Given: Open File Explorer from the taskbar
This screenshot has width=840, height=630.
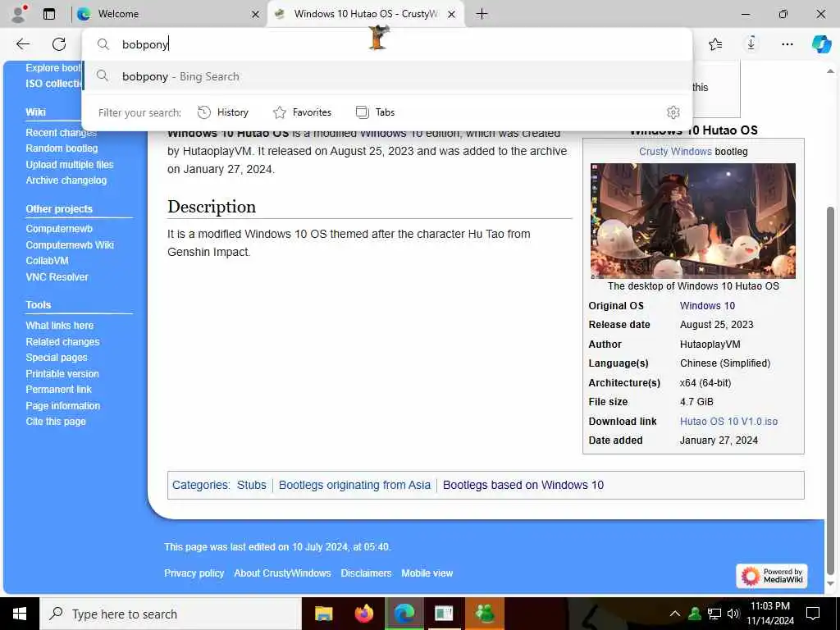Looking at the screenshot, I should click(323, 614).
